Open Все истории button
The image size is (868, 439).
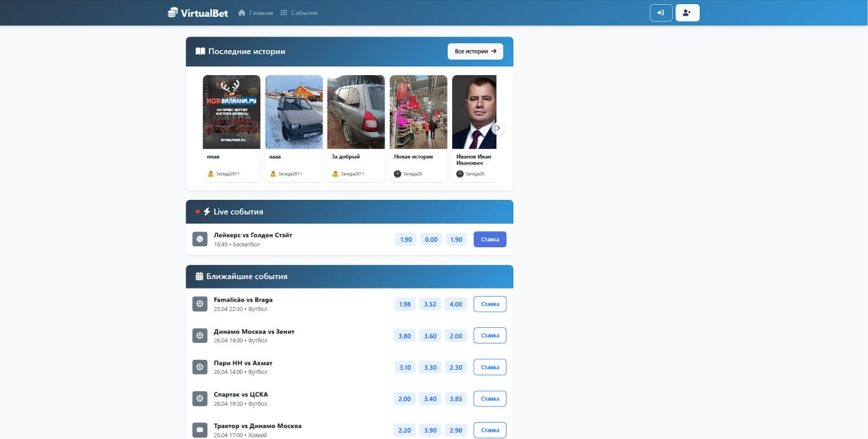click(x=475, y=51)
